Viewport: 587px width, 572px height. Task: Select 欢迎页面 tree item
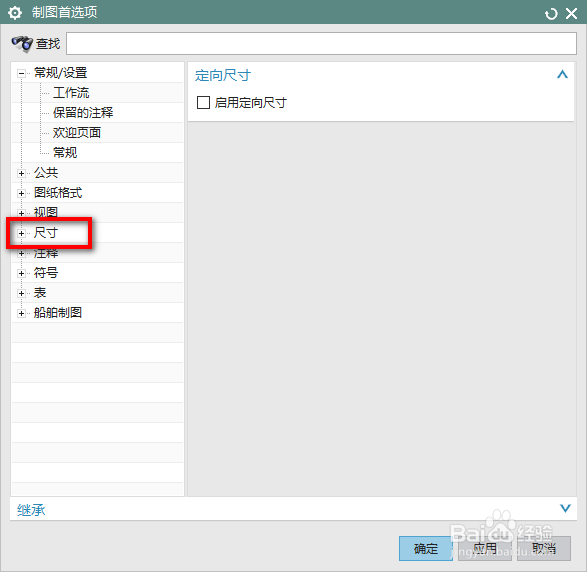[77, 133]
